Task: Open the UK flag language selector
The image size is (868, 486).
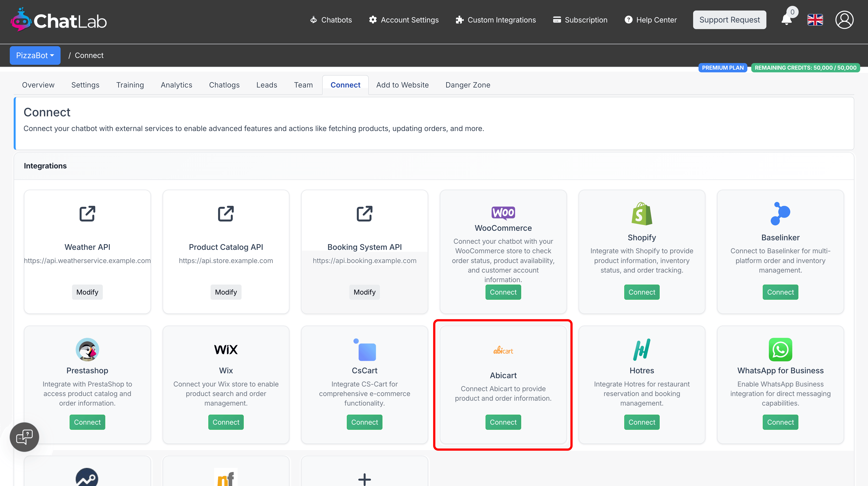Action: coord(815,20)
